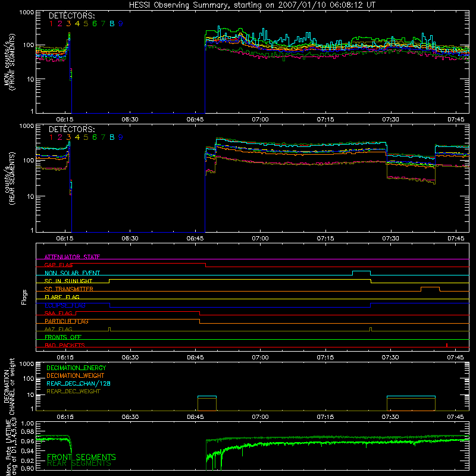
Task: Click the DECIMATION_ENERGY legend entry
Action: [x=76, y=368]
